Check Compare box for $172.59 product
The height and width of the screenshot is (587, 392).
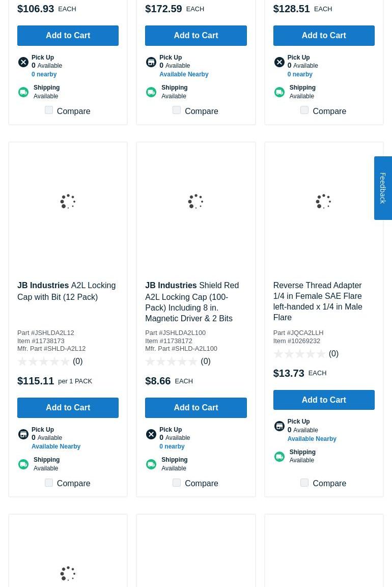tap(177, 110)
